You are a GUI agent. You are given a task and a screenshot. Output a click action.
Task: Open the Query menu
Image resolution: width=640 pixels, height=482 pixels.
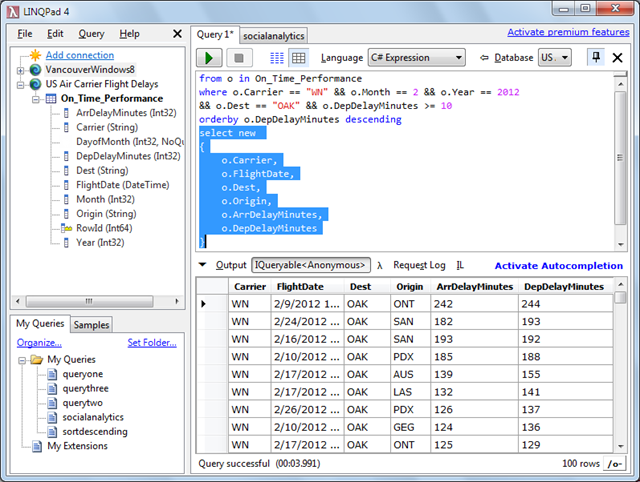(x=91, y=34)
